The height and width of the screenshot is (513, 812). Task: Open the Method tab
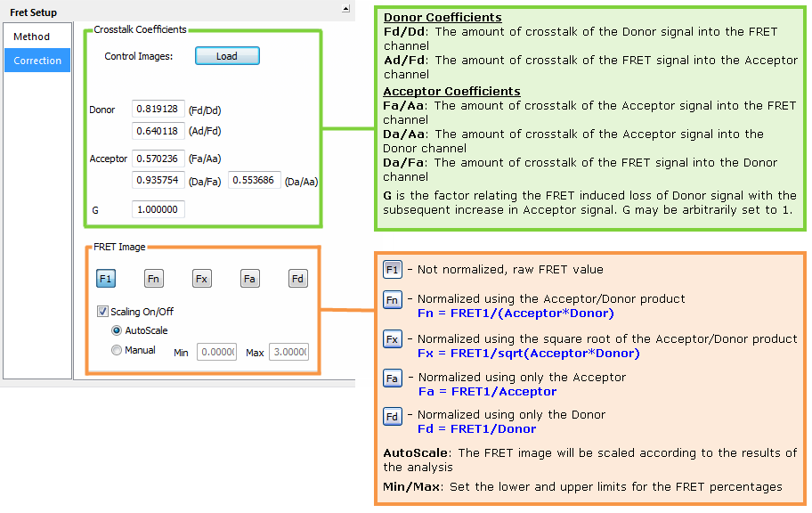pyautogui.click(x=32, y=37)
